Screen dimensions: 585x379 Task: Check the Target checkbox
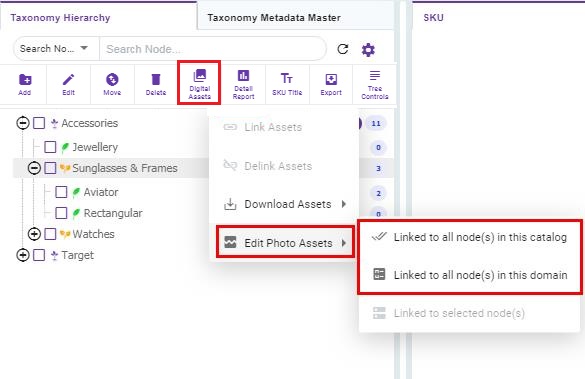39,255
